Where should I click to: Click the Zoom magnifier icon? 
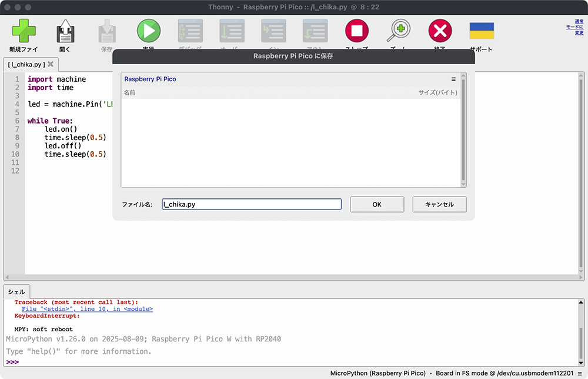pyautogui.click(x=398, y=31)
